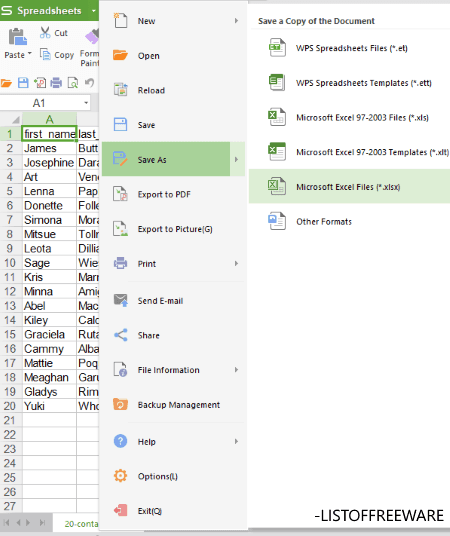Click the Export to PDF icon

click(x=120, y=194)
